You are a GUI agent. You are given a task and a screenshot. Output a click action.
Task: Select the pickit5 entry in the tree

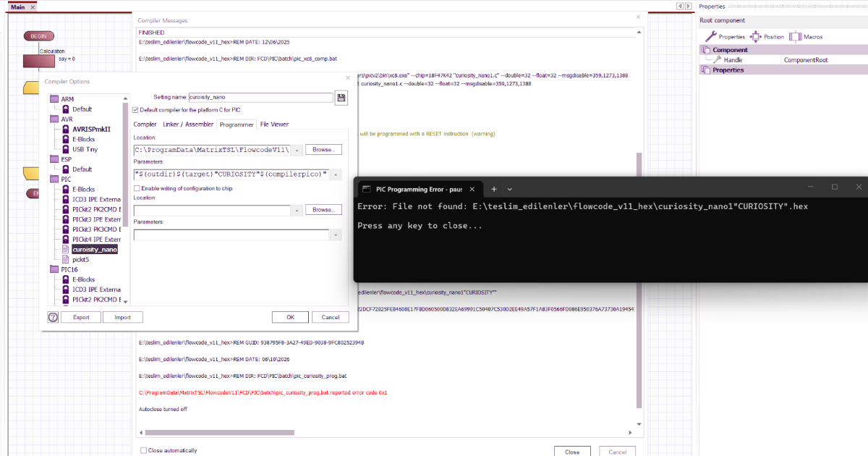[80, 259]
